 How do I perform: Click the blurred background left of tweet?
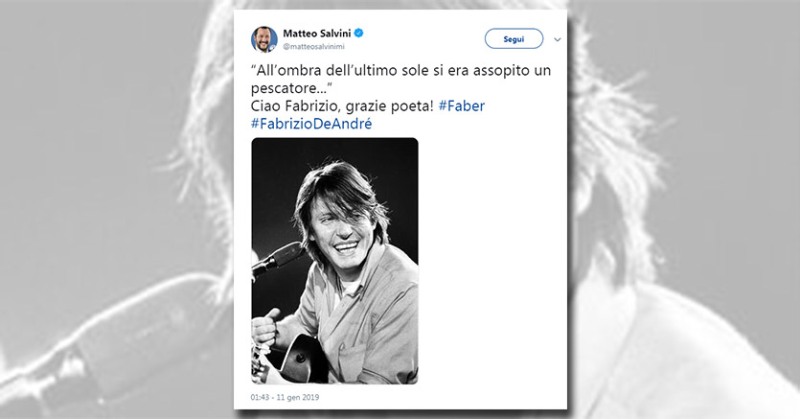(x=116, y=209)
